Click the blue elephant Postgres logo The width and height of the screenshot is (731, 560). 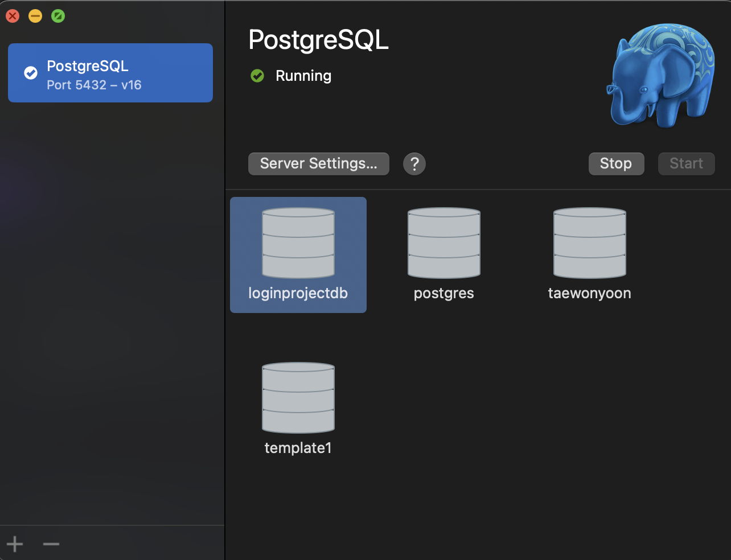pos(660,75)
